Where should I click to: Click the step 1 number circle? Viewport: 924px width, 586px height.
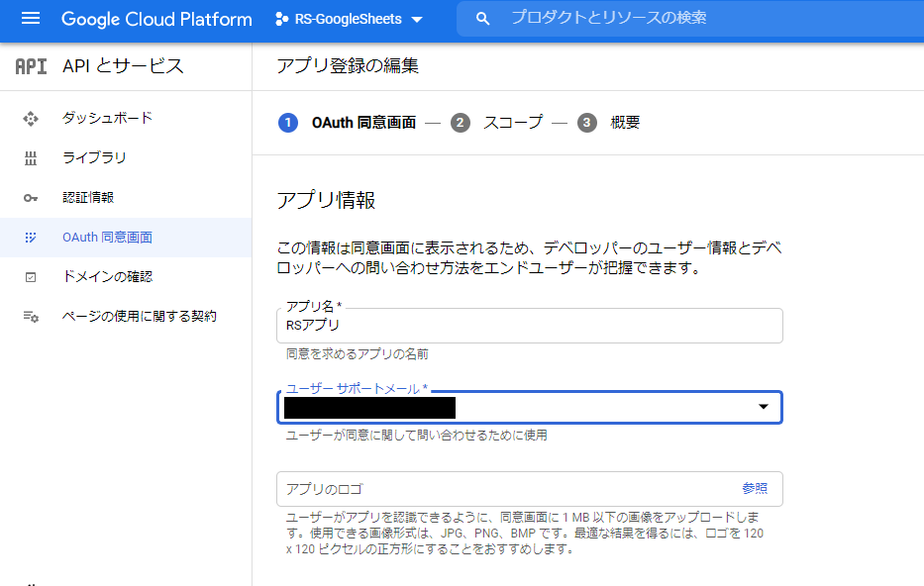point(288,123)
